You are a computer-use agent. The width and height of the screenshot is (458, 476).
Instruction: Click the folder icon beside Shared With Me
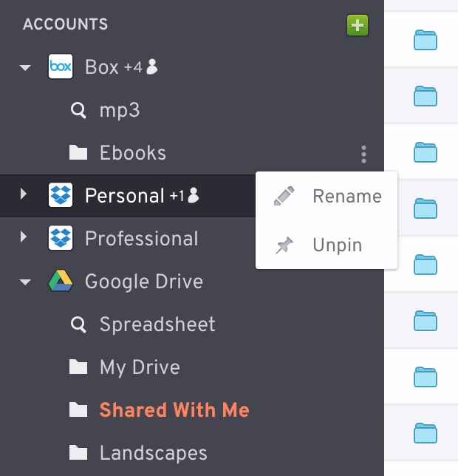pos(78,409)
